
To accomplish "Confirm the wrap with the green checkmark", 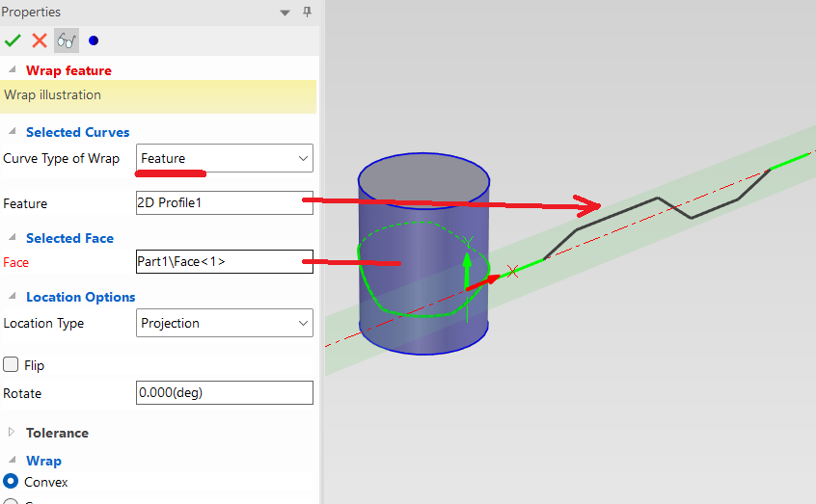I will [13, 40].
